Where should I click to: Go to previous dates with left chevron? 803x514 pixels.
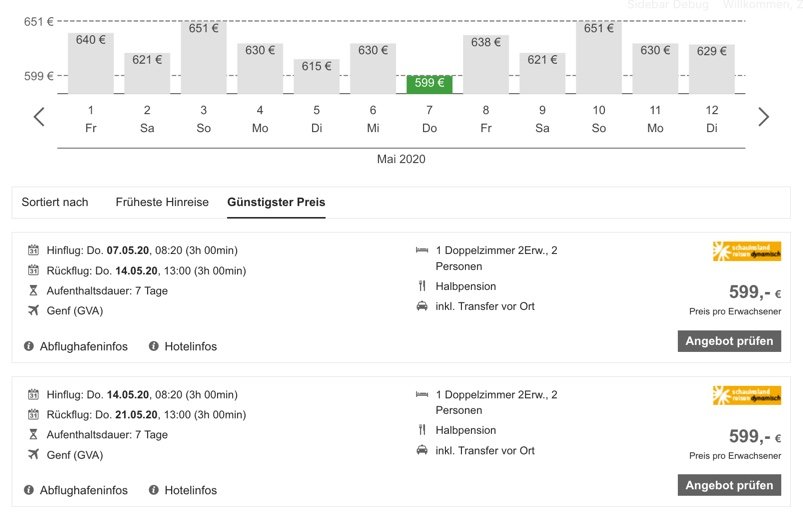39,117
